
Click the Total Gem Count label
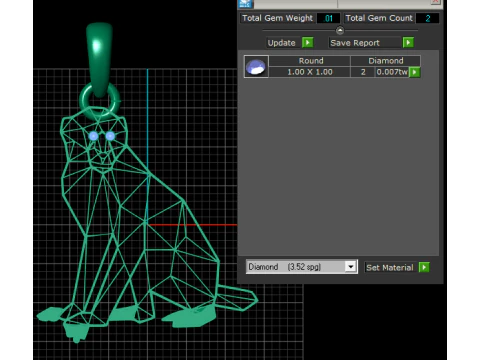click(x=379, y=18)
